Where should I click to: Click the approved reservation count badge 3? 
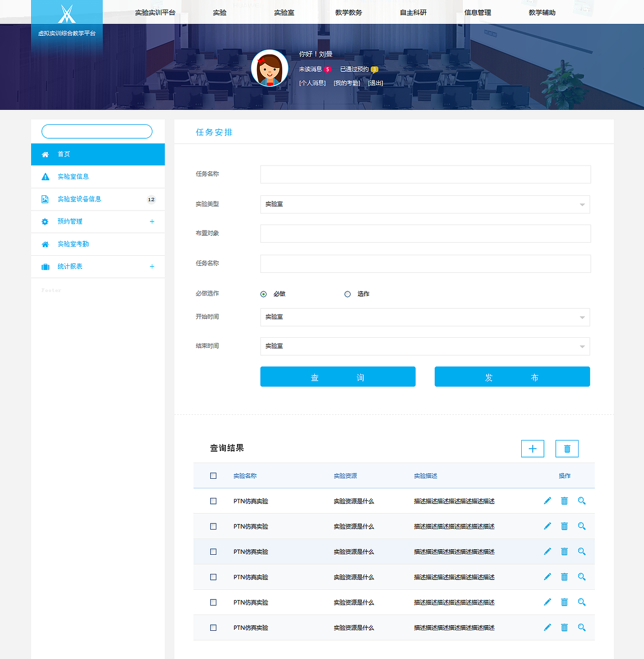tap(374, 69)
